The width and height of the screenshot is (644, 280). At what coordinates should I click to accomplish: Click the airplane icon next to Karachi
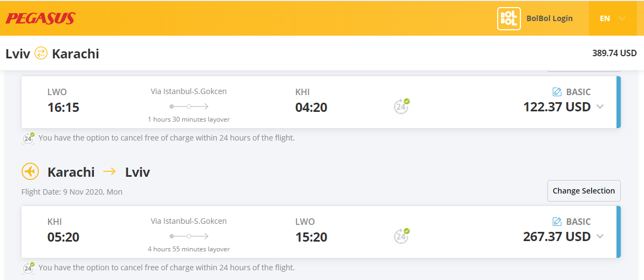tap(30, 171)
